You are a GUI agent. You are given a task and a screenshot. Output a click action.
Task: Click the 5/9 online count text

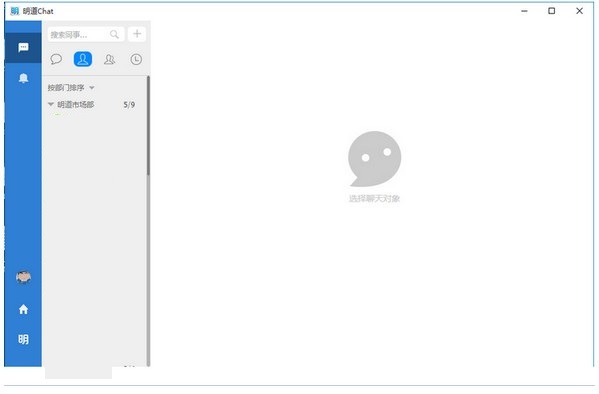(x=129, y=105)
